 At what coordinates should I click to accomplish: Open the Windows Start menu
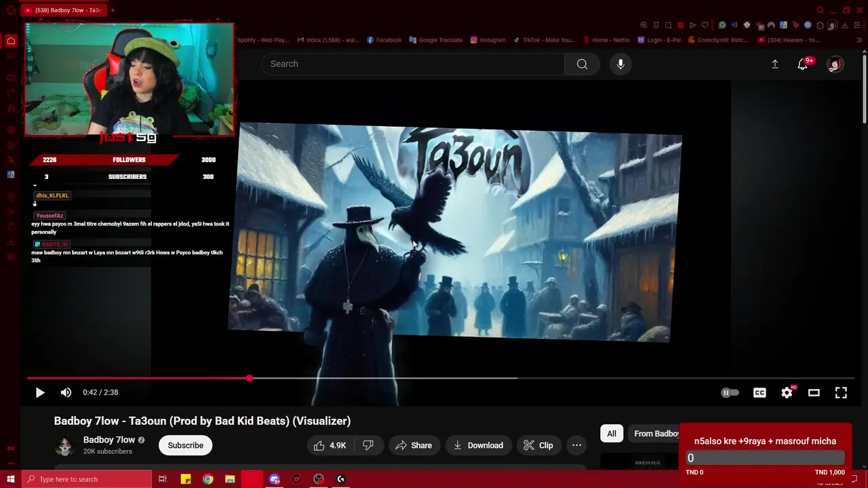pos(10,479)
